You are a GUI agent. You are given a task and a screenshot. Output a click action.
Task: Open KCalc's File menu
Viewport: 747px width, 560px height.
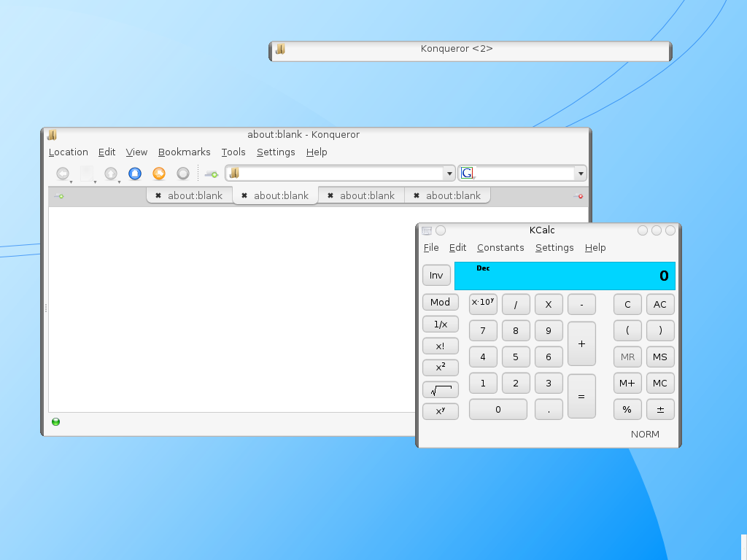coord(431,248)
